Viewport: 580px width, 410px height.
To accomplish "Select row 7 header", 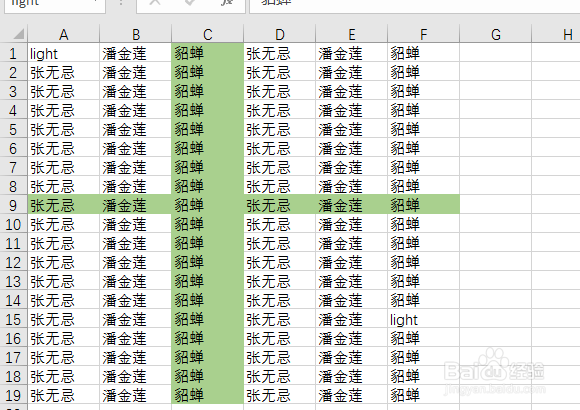I will pos(14,167).
